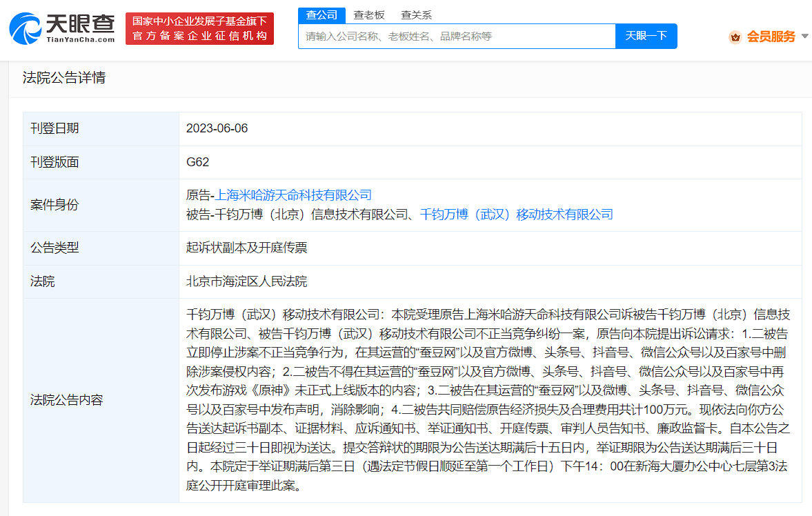Click the 刊登版面 value G62

tap(198, 162)
